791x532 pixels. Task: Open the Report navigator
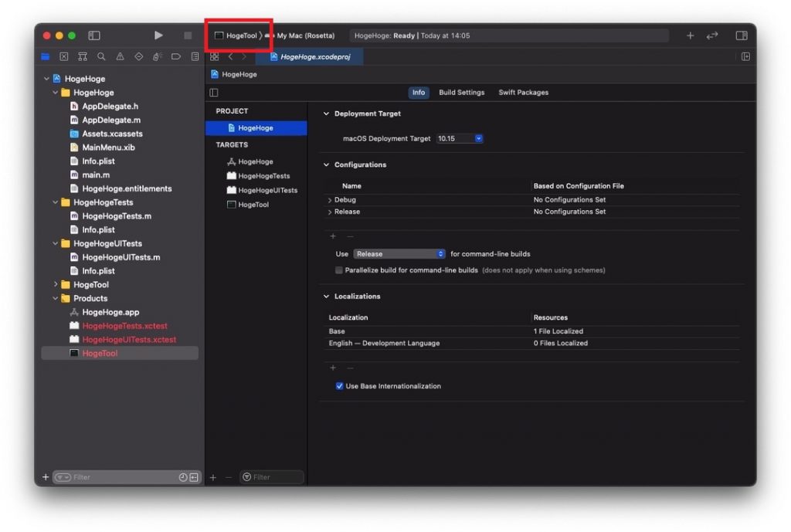[x=195, y=56]
